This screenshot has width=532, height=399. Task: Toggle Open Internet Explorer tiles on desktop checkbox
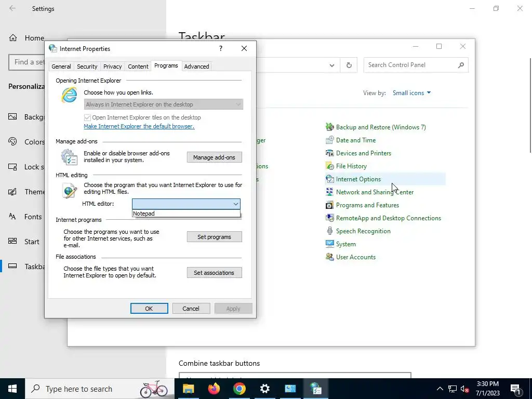click(87, 117)
